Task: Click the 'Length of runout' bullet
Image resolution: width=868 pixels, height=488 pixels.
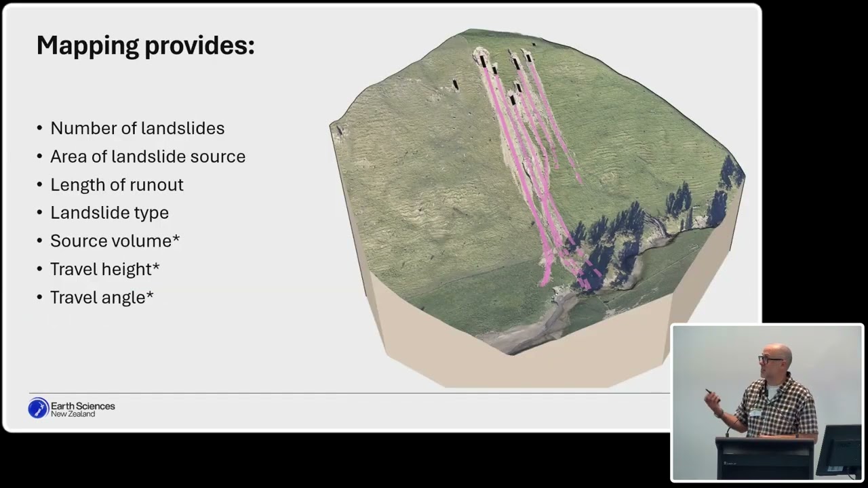Action: point(117,184)
